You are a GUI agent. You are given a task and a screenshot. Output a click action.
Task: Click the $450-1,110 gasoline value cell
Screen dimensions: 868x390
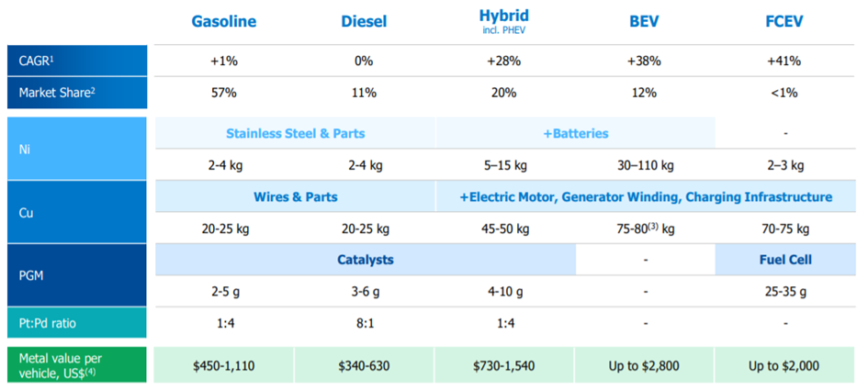click(x=223, y=365)
